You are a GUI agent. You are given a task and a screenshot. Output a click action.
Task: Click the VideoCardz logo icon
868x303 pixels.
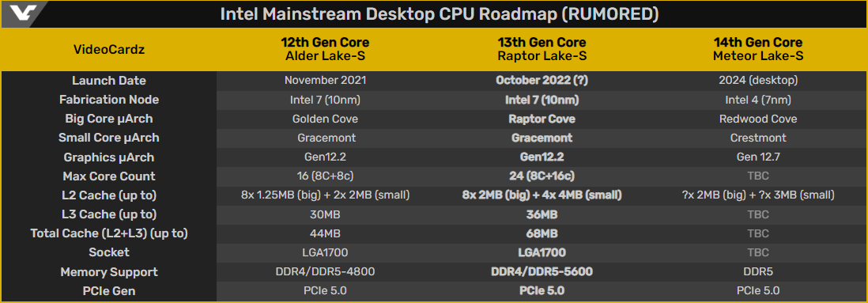(20, 15)
